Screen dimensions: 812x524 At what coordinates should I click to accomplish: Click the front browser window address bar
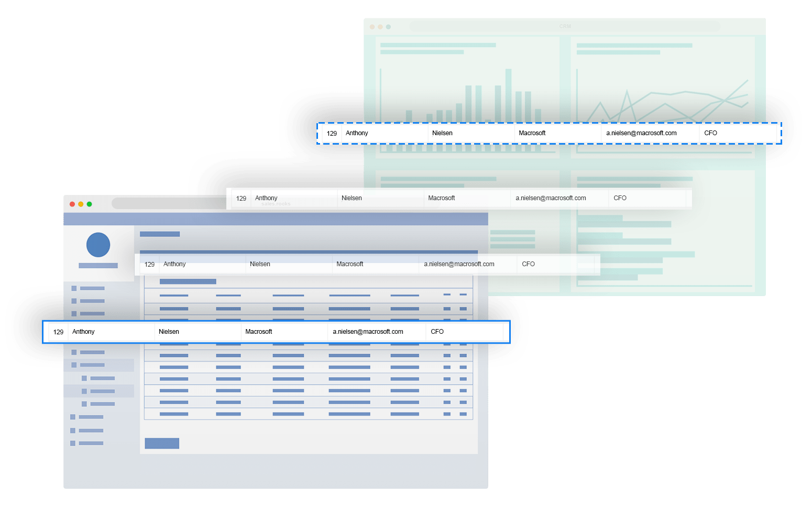tap(168, 203)
